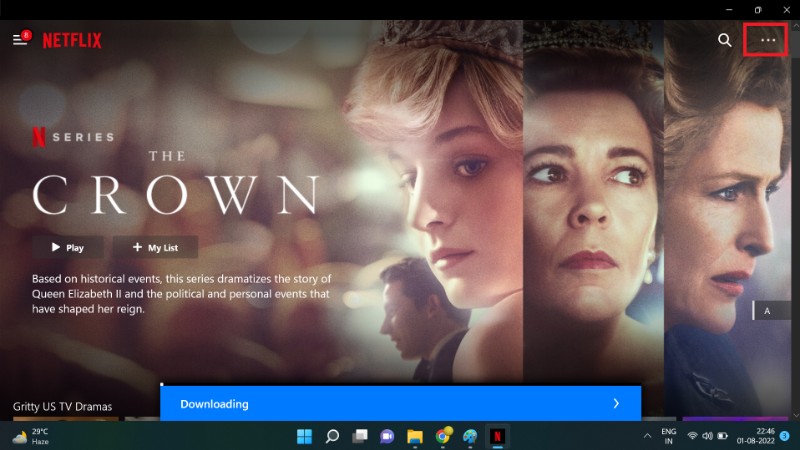Image resolution: width=800 pixels, height=450 pixels.
Task: Restore down the Netflix window
Action: coord(758,10)
